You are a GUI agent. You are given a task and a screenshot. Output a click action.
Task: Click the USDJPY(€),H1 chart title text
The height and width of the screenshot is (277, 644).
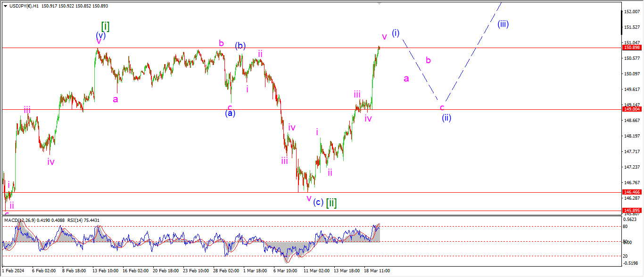pos(24,5)
